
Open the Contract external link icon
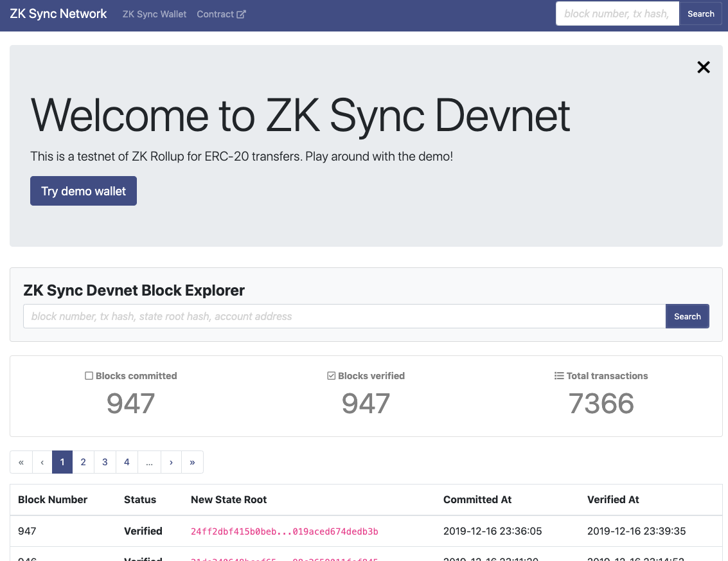241,14
